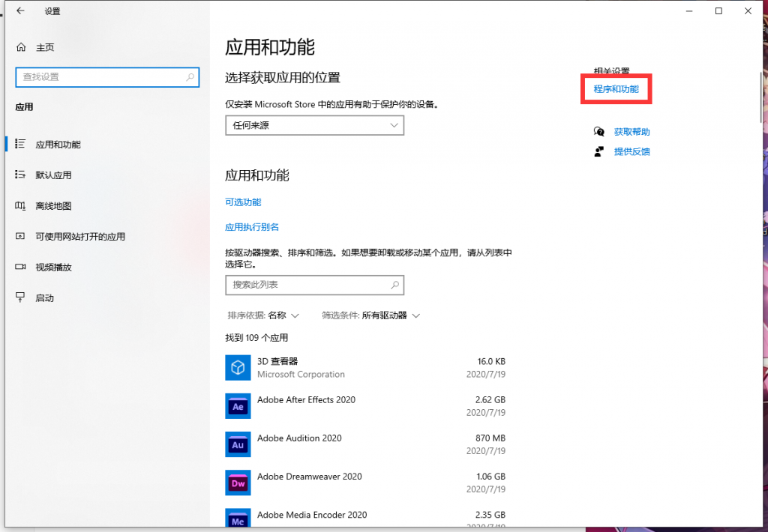
Task: Open the 可选功能 link
Action: pos(243,202)
